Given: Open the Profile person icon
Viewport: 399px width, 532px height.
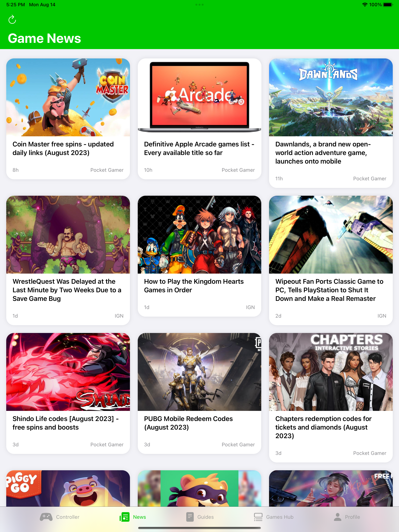Looking at the screenshot, I should click(338, 517).
